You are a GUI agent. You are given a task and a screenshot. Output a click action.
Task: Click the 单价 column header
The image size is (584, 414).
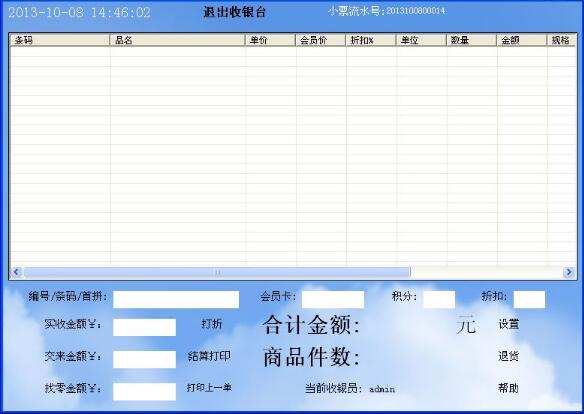[x=270, y=40]
